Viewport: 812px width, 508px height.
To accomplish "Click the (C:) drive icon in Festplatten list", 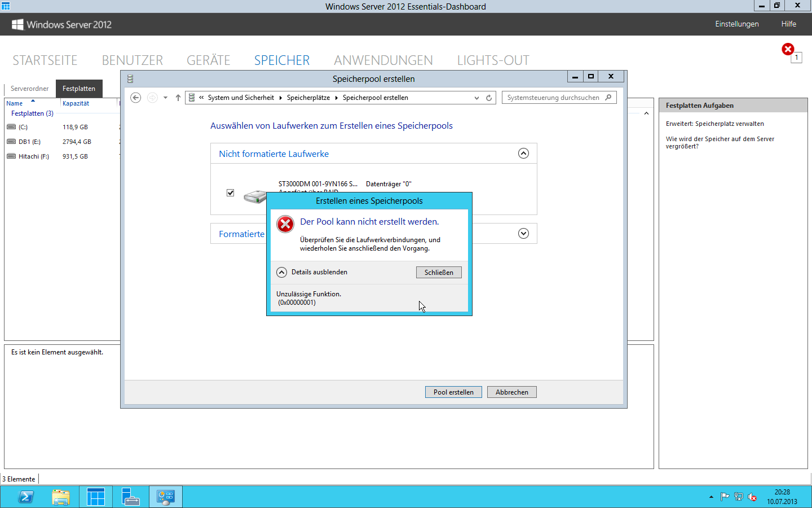I will point(11,127).
